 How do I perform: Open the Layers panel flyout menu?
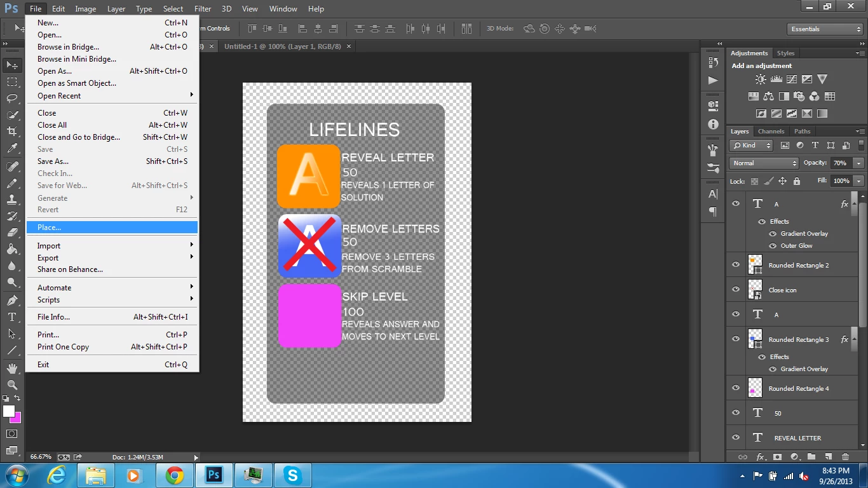pyautogui.click(x=860, y=132)
